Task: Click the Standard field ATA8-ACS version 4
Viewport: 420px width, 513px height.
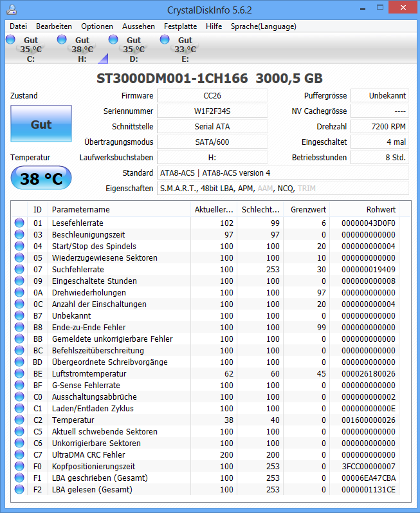Action: click(x=283, y=173)
